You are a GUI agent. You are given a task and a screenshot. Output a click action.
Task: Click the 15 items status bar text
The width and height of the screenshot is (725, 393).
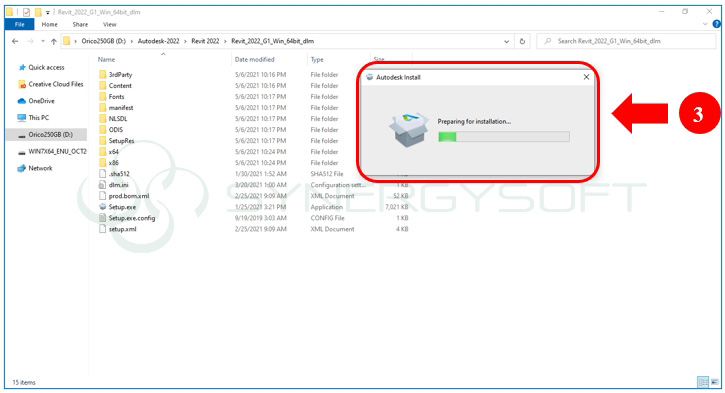pos(24,382)
